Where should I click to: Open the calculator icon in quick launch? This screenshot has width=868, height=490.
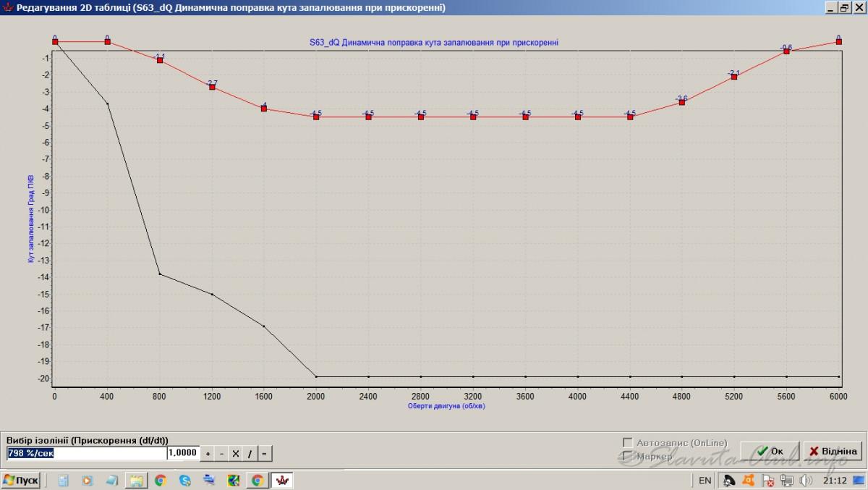[64, 480]
